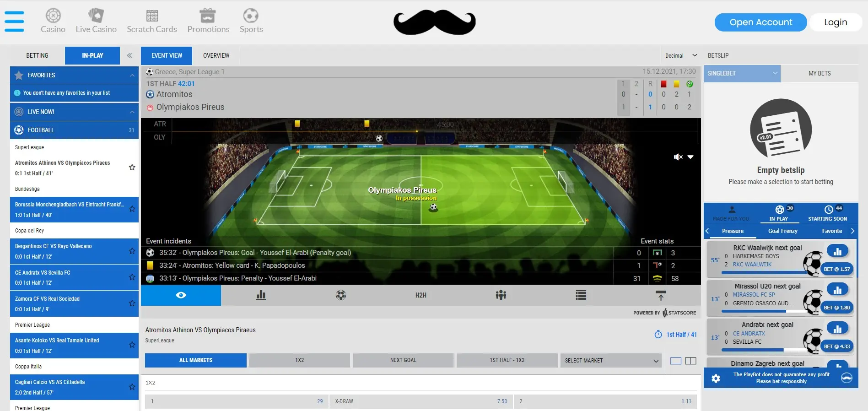Open the Sports section
This screenshot has height=411, width=868.
pos(251,21)
